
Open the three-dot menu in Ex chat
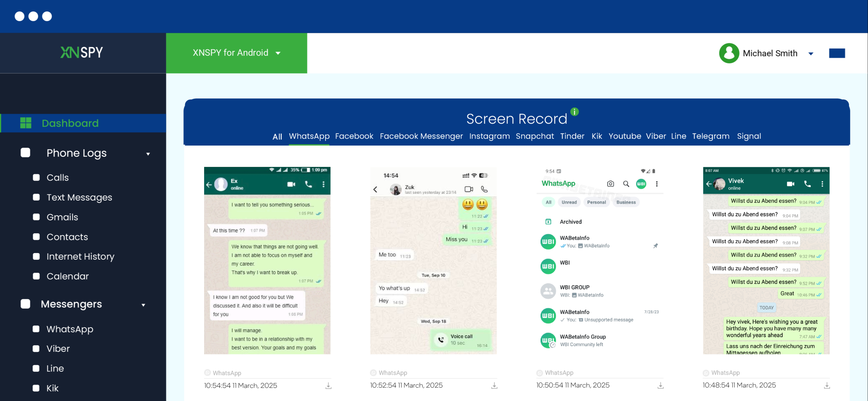(x=323, y=184)
